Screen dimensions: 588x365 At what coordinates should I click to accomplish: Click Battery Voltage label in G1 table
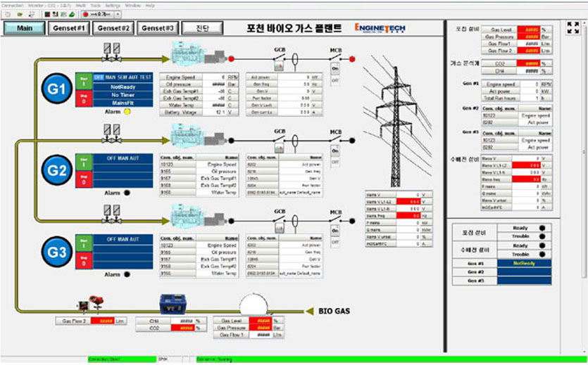coord(181,113)
